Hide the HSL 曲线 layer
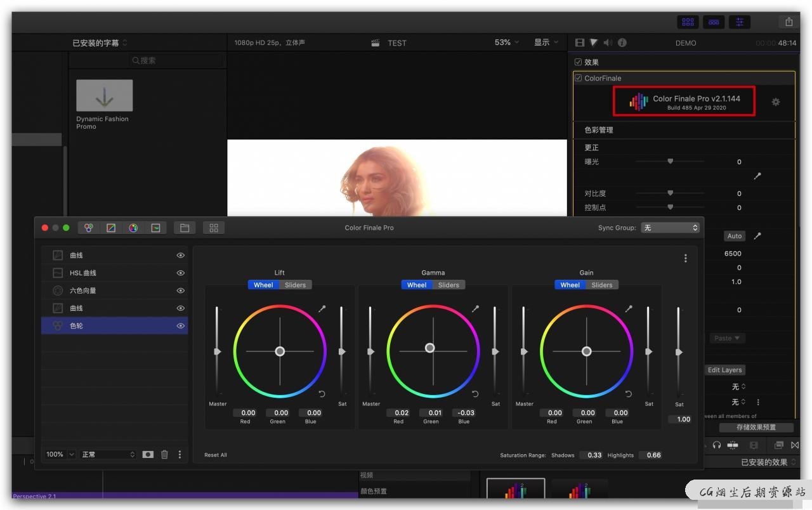812x510 pixels. point(181,273)
